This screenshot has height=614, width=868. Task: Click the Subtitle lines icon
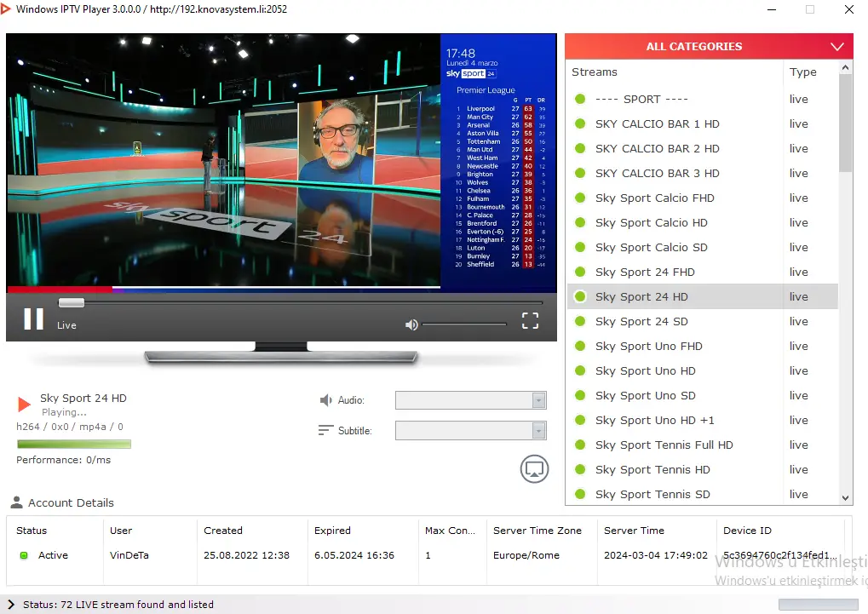tap(325, 430)
